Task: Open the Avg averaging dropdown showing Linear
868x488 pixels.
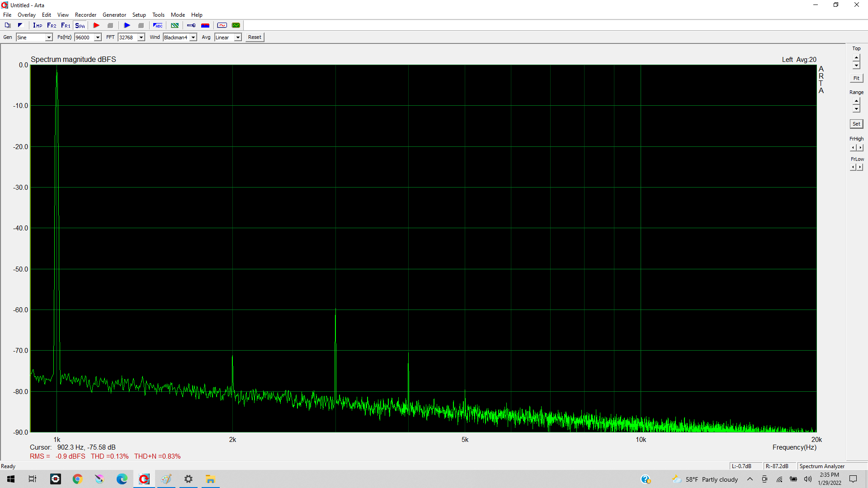Action: (x=228, y=38)
